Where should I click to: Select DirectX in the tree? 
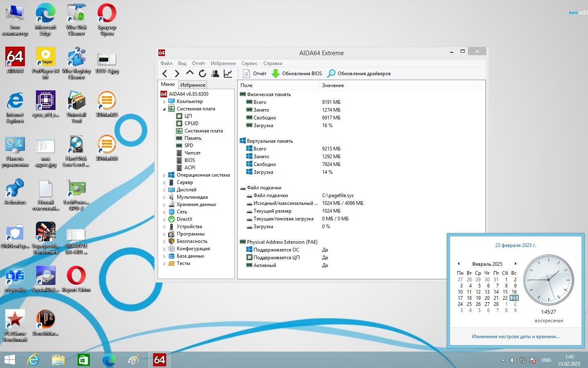pyautogui.click(x=184, y=219)
